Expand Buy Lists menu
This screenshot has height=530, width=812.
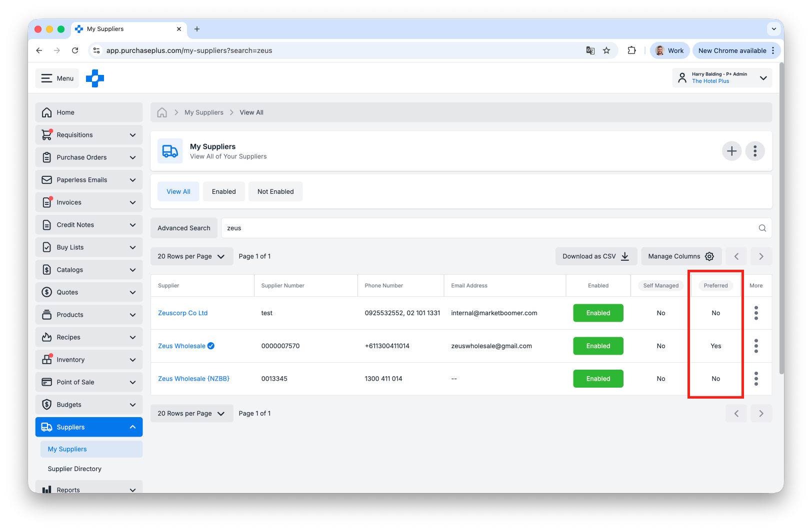pos(89,247)
